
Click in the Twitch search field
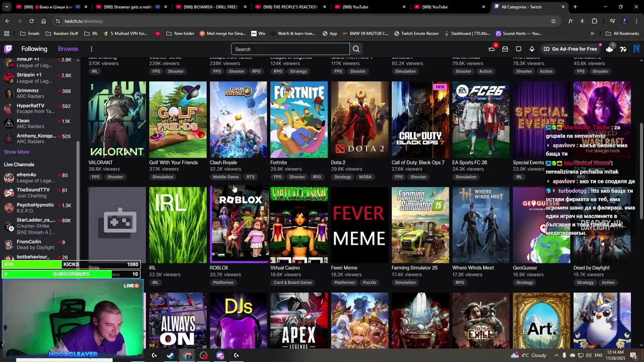(290, 49)
